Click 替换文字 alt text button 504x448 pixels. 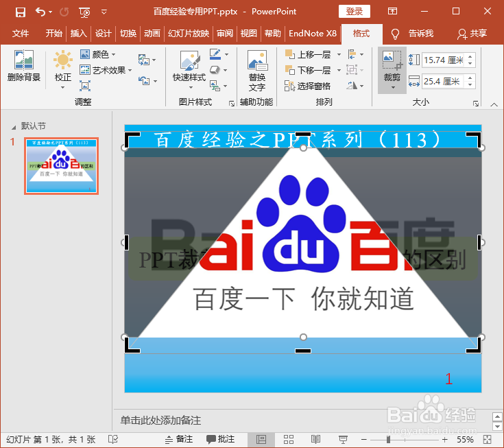click(x=257, y=71)
